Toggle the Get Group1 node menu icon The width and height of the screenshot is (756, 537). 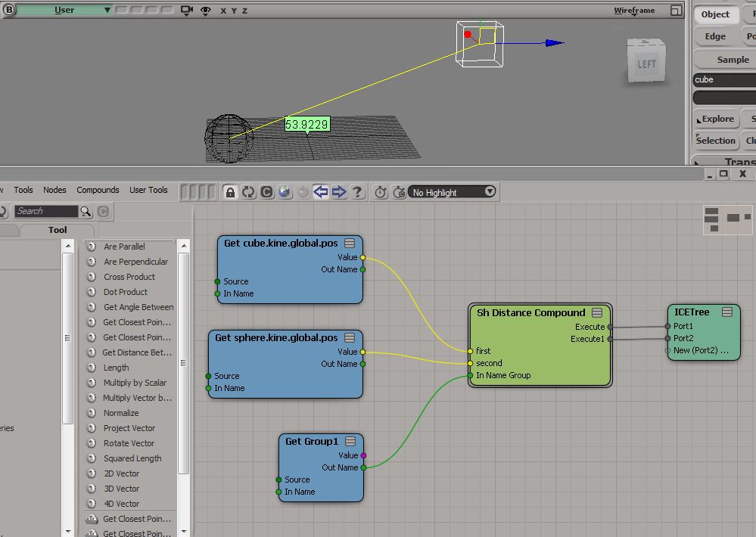pos(350,442)
